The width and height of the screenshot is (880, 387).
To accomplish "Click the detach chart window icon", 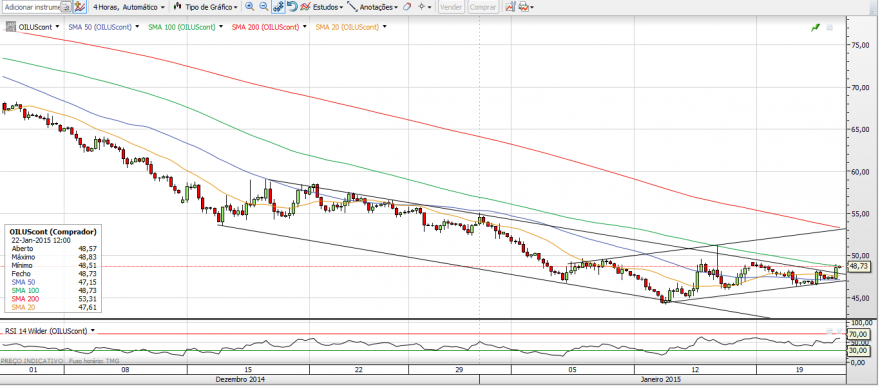I will click(x=830, y=27).
